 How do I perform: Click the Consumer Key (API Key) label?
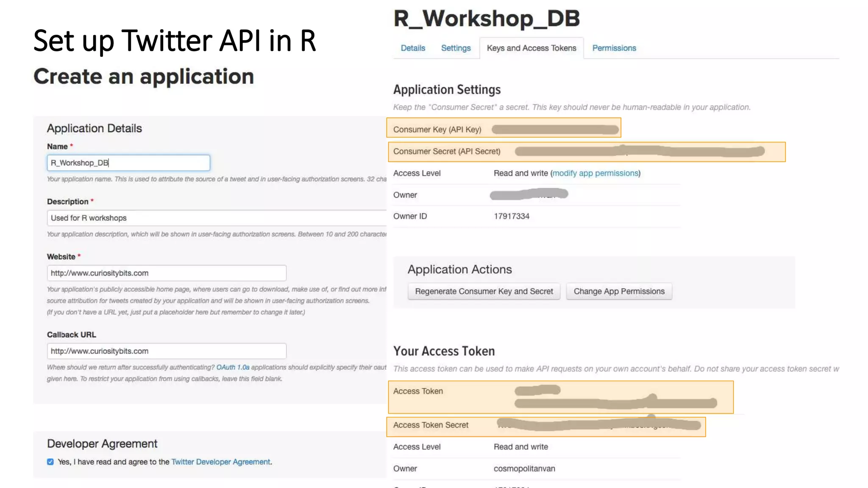click(x=437, y=130)
